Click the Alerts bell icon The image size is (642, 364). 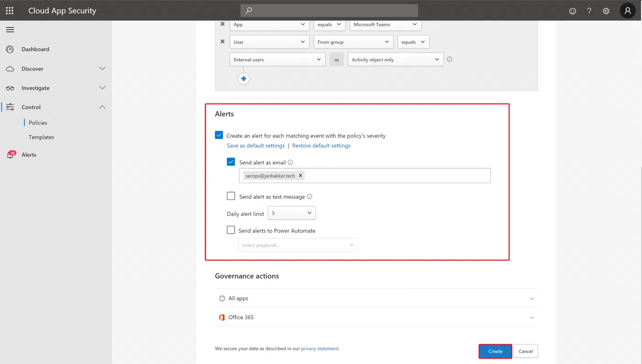click(x=10, y=155)
